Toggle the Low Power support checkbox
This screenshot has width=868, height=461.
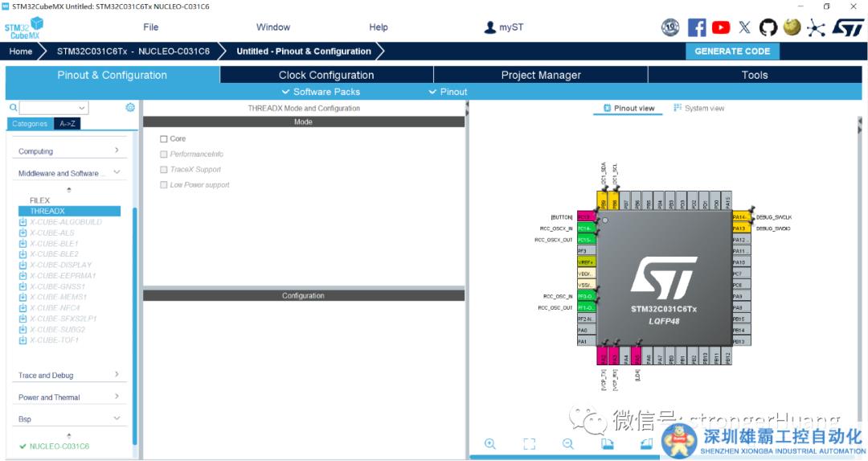coord(164,185)
